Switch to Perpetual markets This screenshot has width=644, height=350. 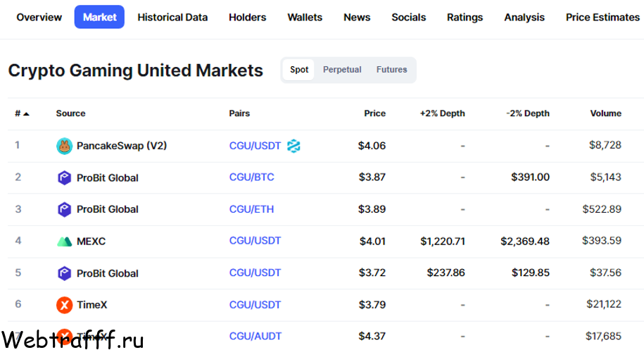(342, 70)
